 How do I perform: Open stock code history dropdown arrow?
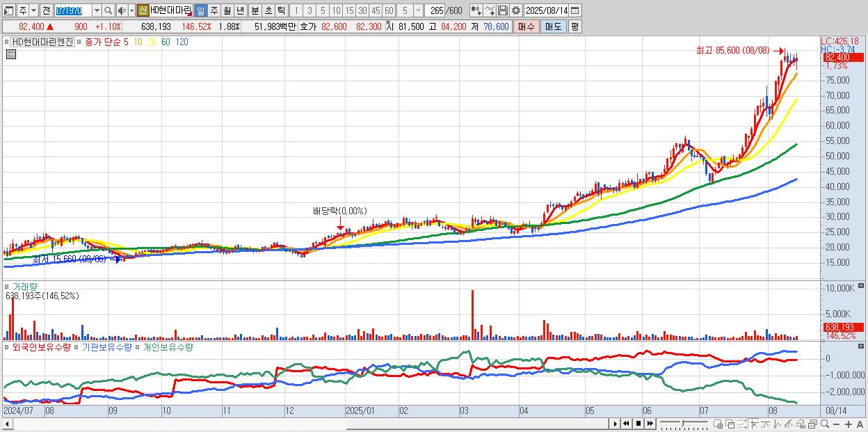click(97, 10)
